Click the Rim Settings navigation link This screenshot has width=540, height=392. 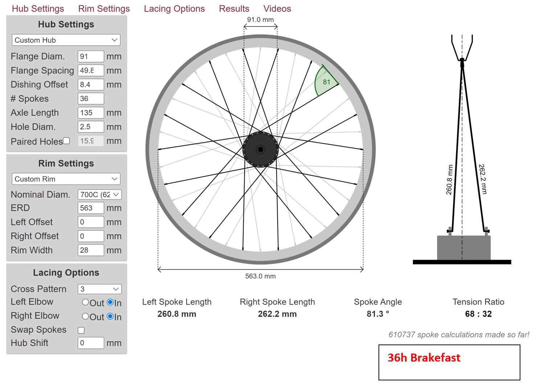click(x=104, y=9)
